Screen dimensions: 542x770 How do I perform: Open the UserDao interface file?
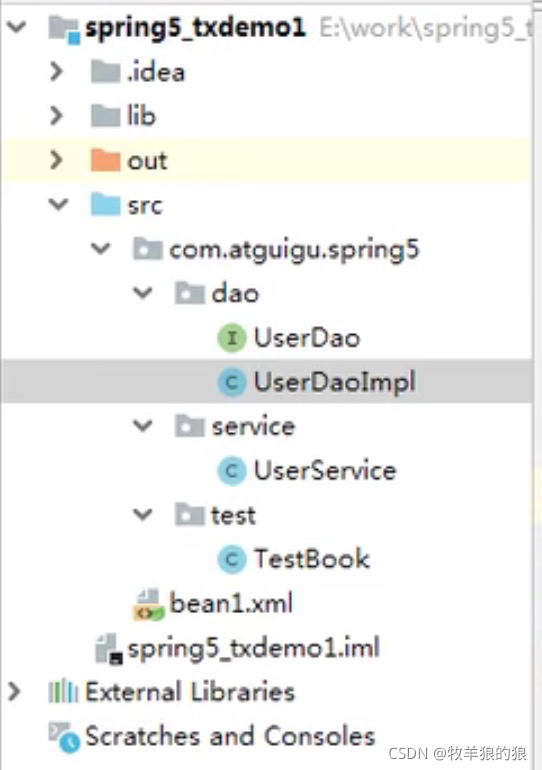(307, 338)
